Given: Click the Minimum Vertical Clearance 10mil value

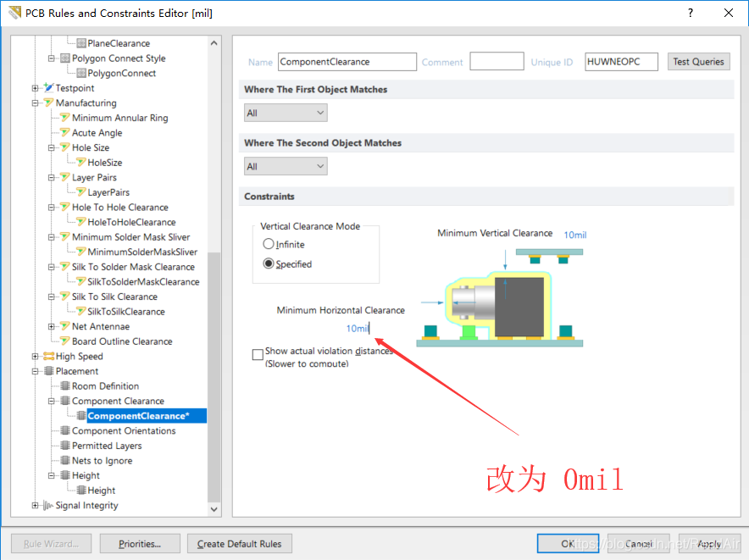Looking at the screenshot, I should pos(575,235).
